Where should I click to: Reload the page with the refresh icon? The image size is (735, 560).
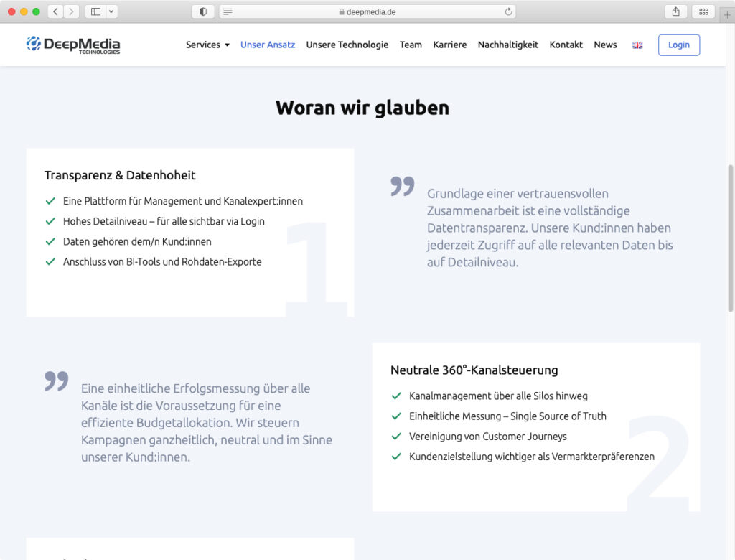(x=508, y=11)
